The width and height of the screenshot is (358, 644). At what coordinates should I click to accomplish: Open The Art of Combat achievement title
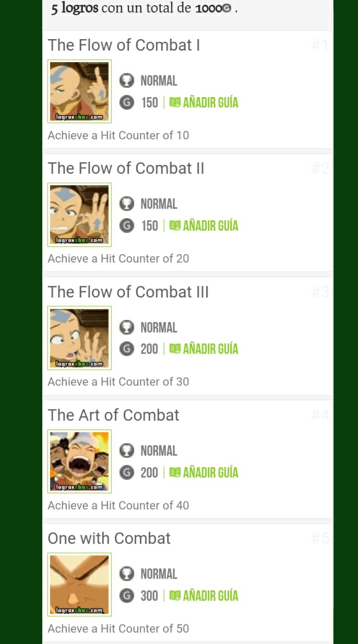pyautogui.click(x=113, y=415)
